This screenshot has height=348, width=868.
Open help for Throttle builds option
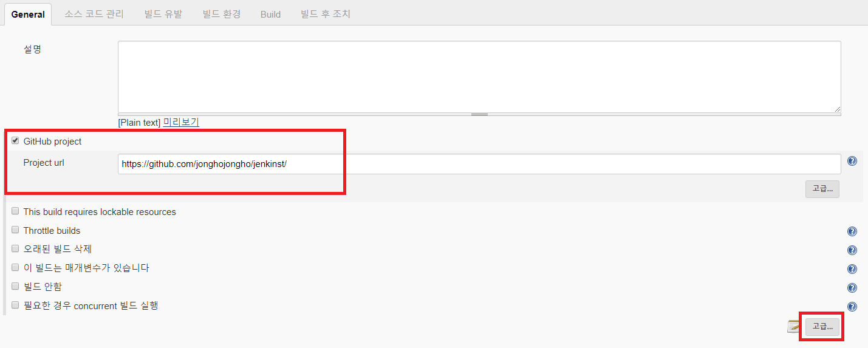pyautogui.click(x=852, y=231)
